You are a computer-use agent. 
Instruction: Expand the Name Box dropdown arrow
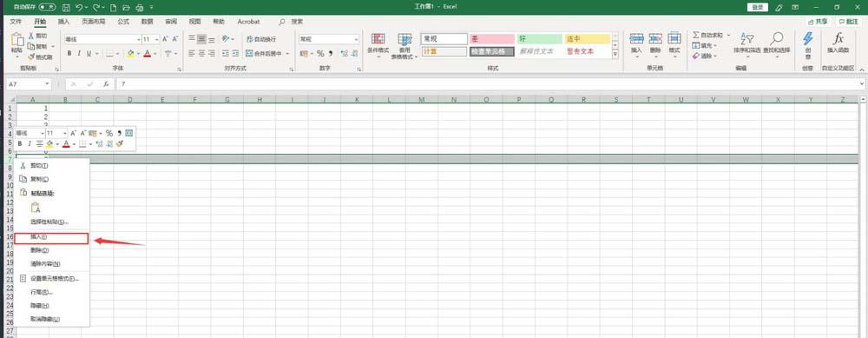pos(48,83)
